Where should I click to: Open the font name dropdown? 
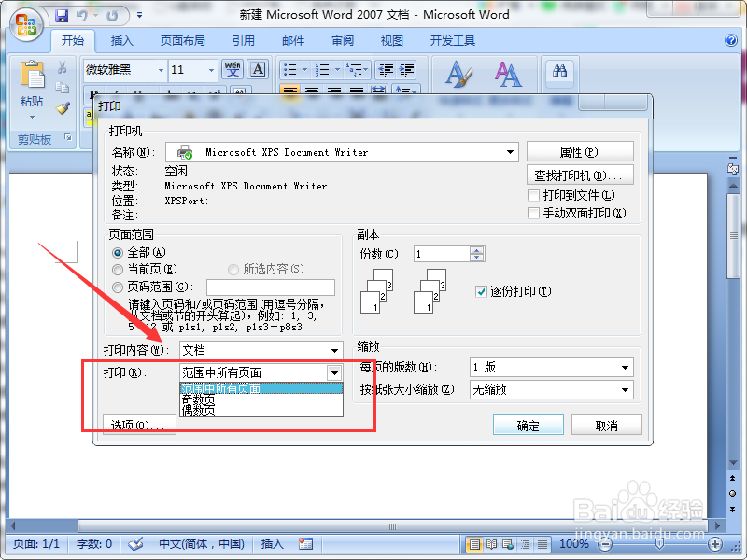pos(161,70)
